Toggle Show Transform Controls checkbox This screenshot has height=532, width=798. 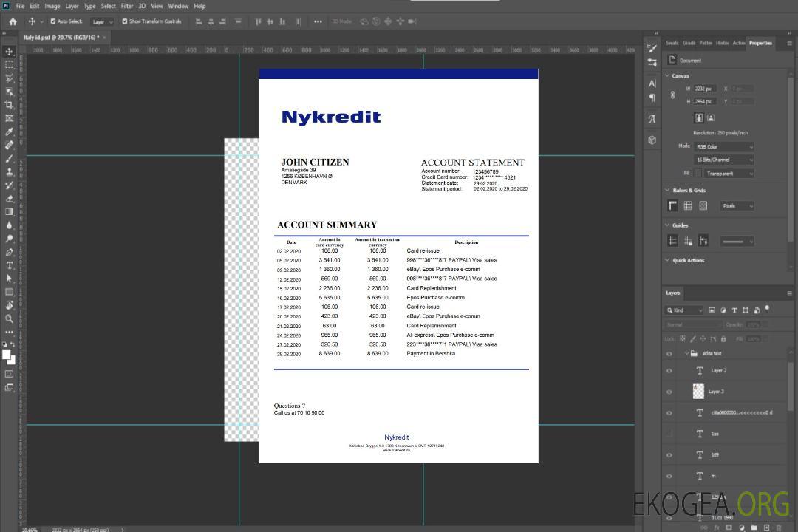tap(124, 21)
